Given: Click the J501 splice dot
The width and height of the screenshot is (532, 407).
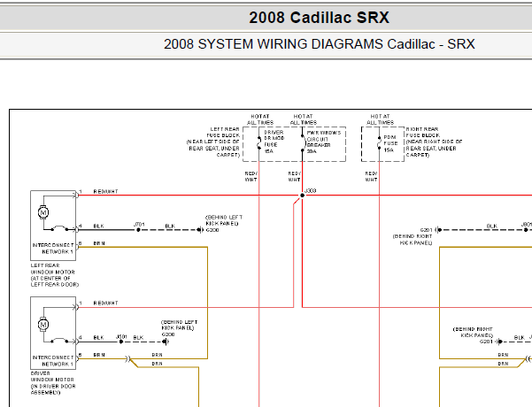Looking at the screenshot, I should click(120, 342).
